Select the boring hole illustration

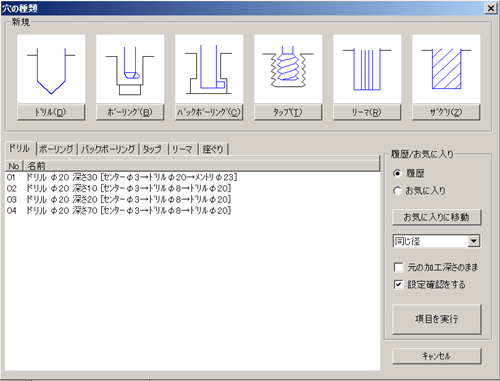(x=130, y=69)
